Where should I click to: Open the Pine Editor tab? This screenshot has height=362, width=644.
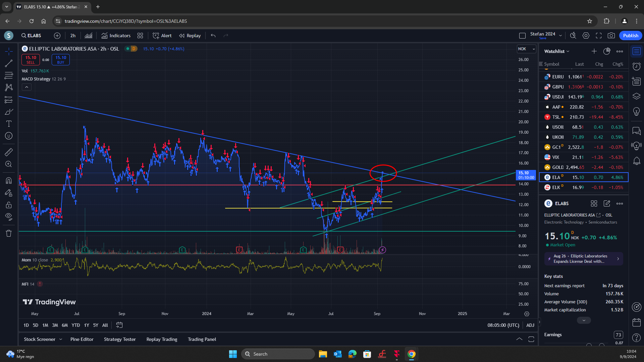[82, 339]
